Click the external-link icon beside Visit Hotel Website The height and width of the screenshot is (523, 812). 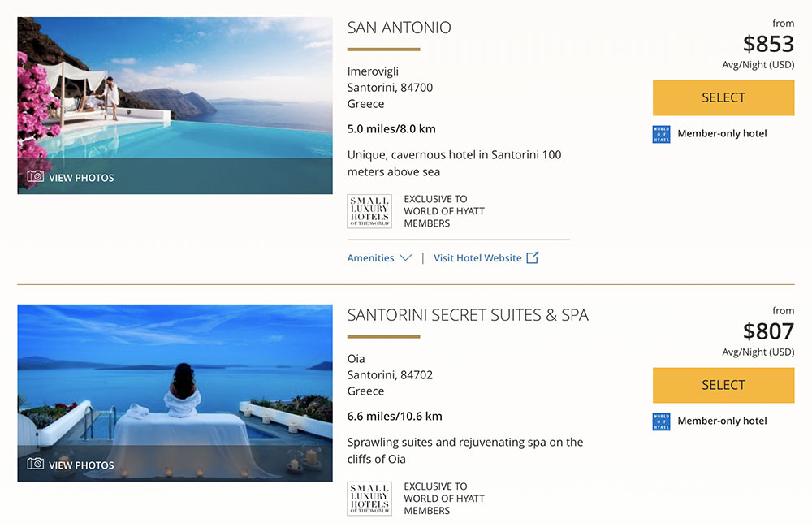[533, 257]
